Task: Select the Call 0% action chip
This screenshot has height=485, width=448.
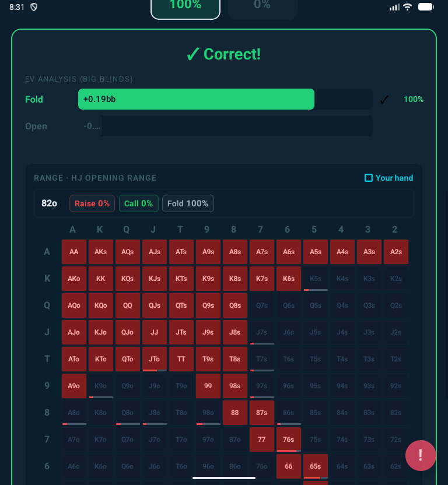Action: [138, 203]
